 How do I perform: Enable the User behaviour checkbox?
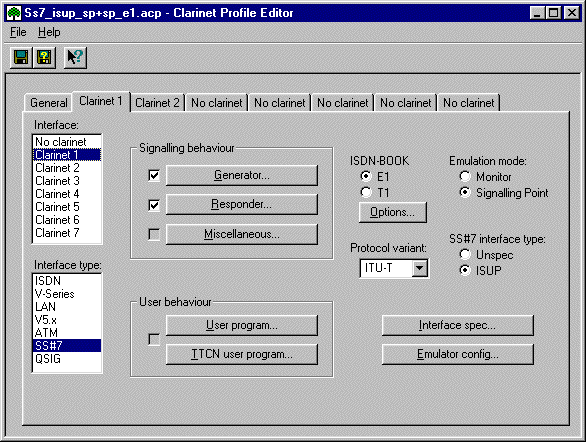(x=154, y=339)
